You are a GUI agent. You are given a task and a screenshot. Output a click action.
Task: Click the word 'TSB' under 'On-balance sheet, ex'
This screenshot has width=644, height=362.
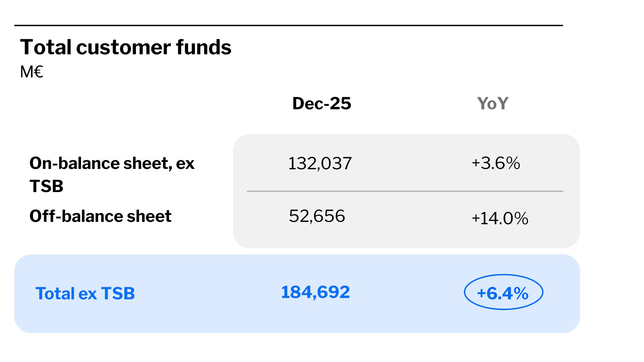pyautogui.click(x=46, y=186)
